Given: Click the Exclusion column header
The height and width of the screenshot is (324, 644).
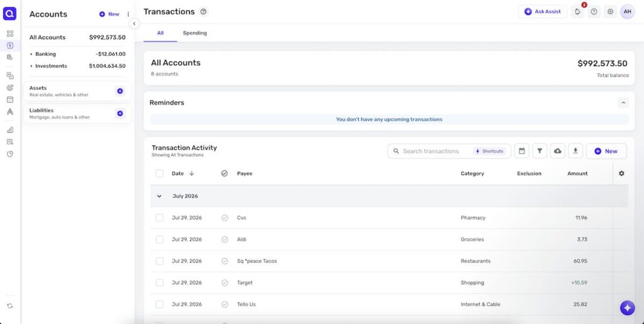Looking at the screenshot, I should [x=529, y=173].
